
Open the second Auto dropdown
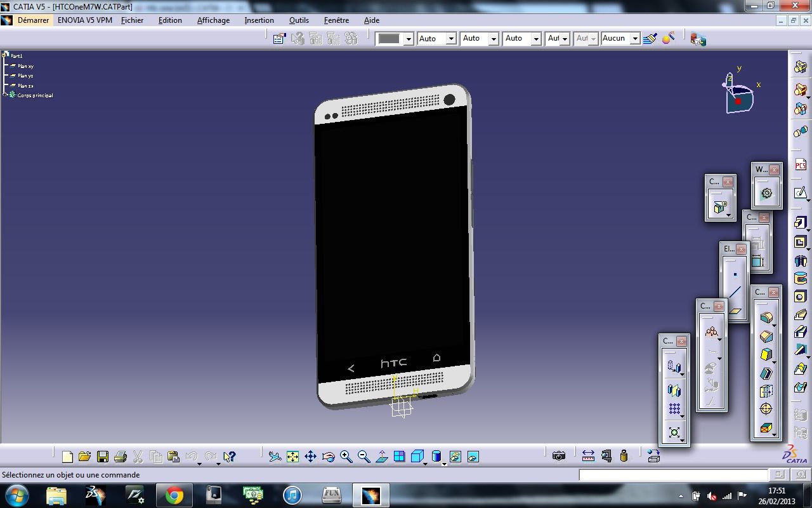(x=494, y=39)
